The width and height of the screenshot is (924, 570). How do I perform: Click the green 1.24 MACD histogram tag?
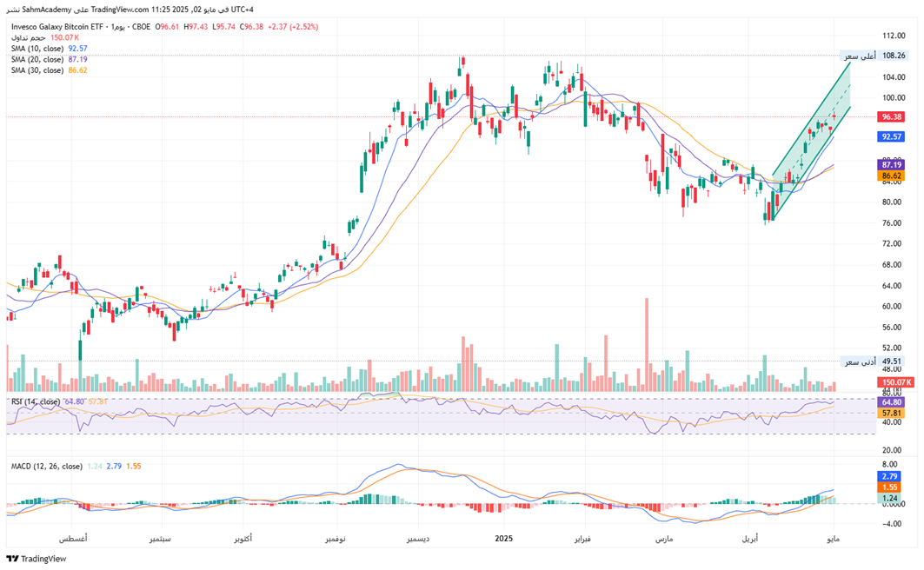pos(889,498)
